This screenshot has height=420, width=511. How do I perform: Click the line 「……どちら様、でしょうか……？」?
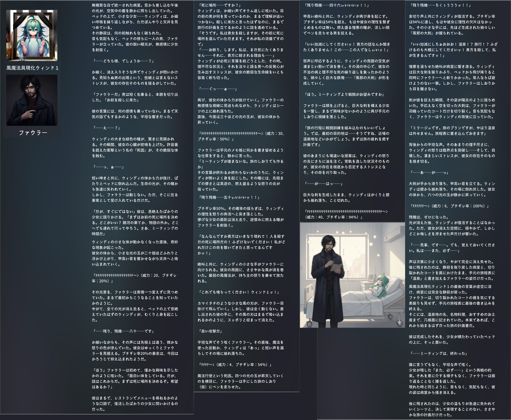123,61
